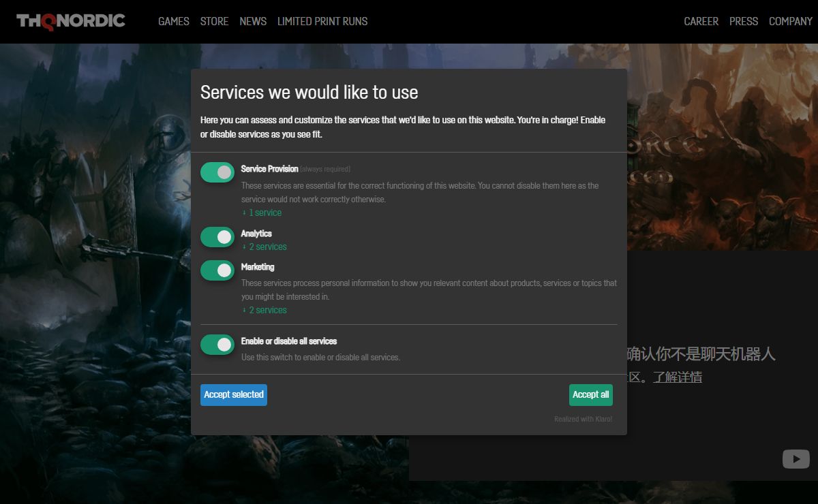The image size is (818, 504).
Task: Open the PRESS page
Action: (x=744, y=21)
